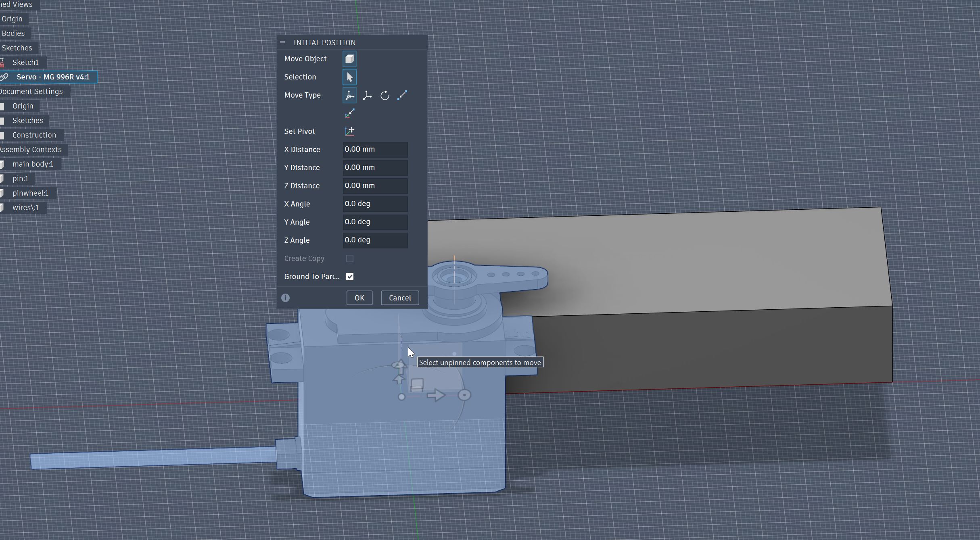
Task: Select pinwheel:1 in the browser tree
Action: pos(31,193)
